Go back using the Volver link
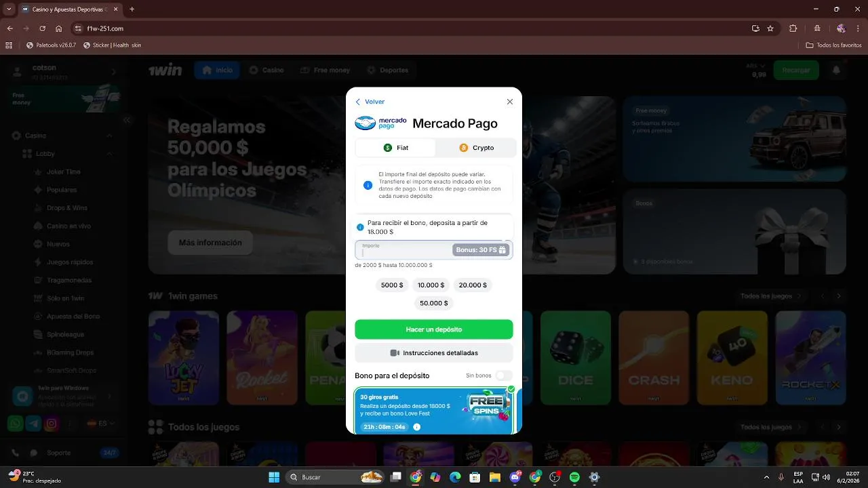 [x=370, y=102]
